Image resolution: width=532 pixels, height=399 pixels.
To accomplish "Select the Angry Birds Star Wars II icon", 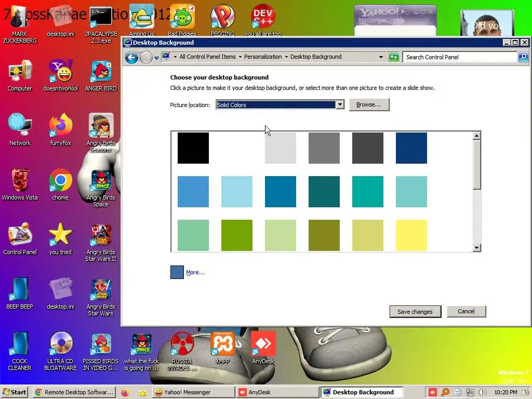I will click(101, 242).
